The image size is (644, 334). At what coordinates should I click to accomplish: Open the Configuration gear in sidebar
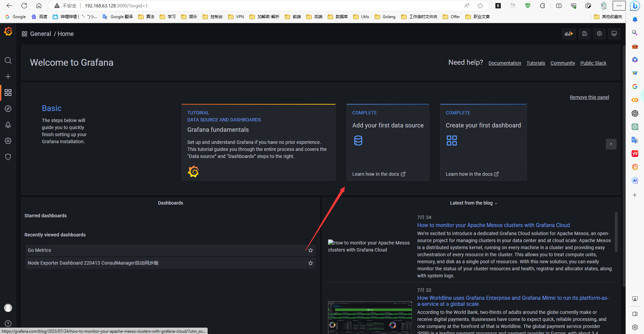[8, 141]
